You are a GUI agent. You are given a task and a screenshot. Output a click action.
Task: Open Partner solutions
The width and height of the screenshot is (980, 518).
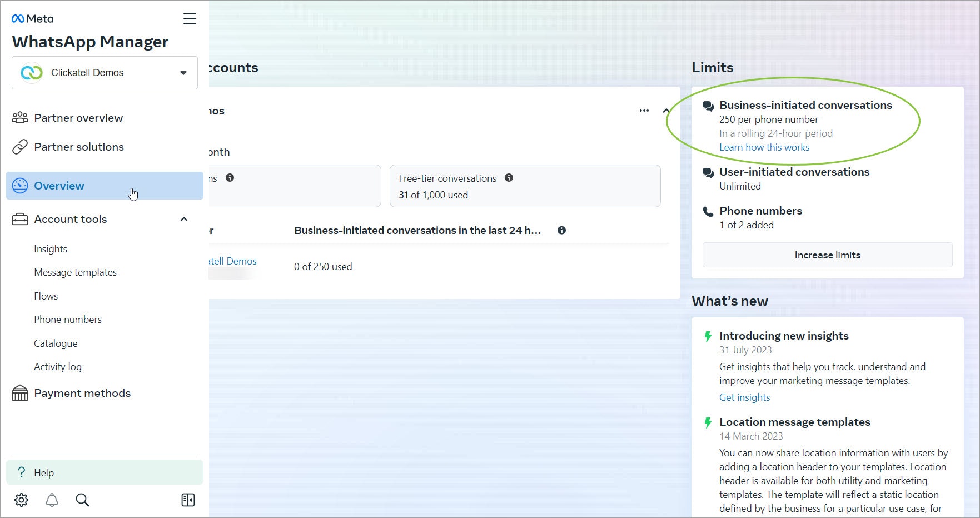coord(79,147)
